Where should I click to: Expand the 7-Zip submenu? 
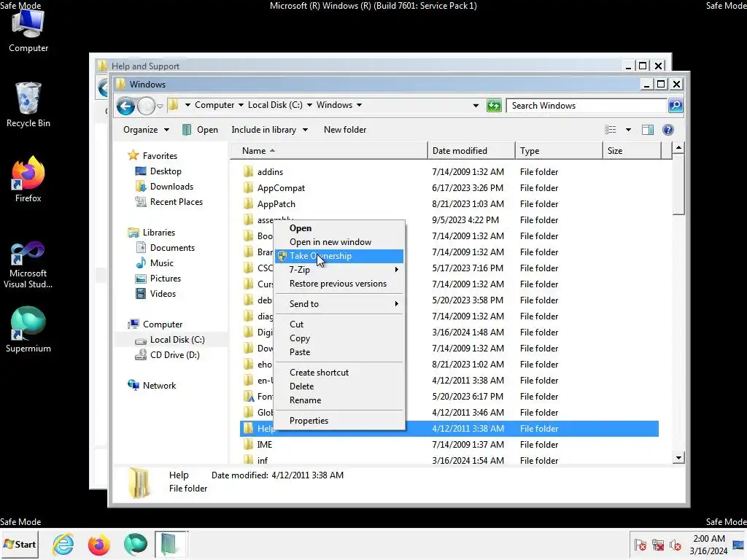coord(340,270)
